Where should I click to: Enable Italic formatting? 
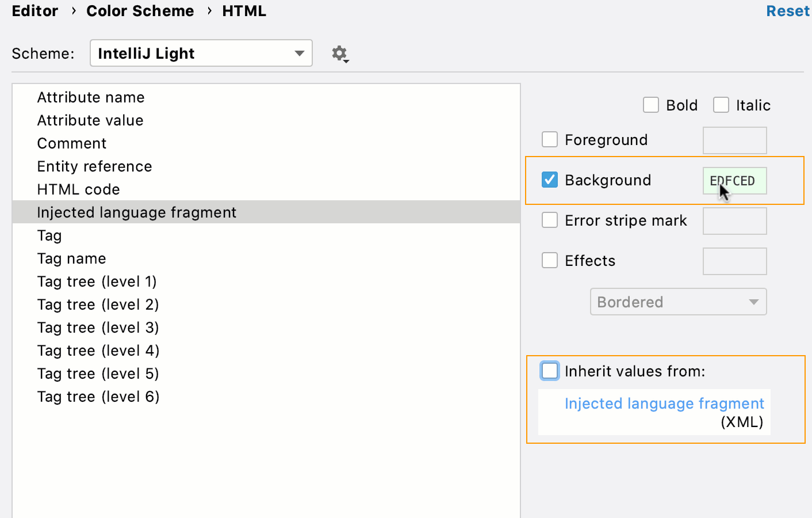pyautogui.click(x=721, y=105)
